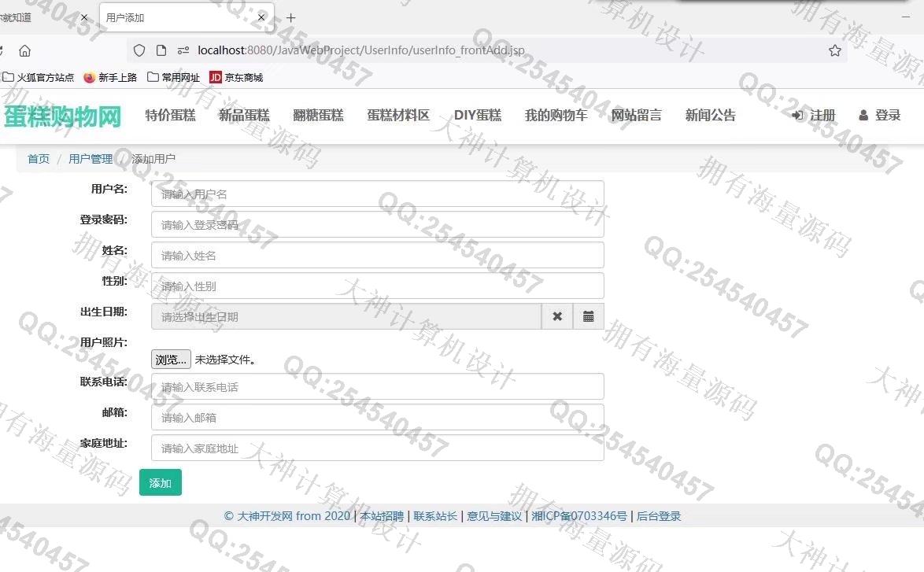Focus the 家庭地址 input field
Screen dimensions: 924x572
click(377, 448)
